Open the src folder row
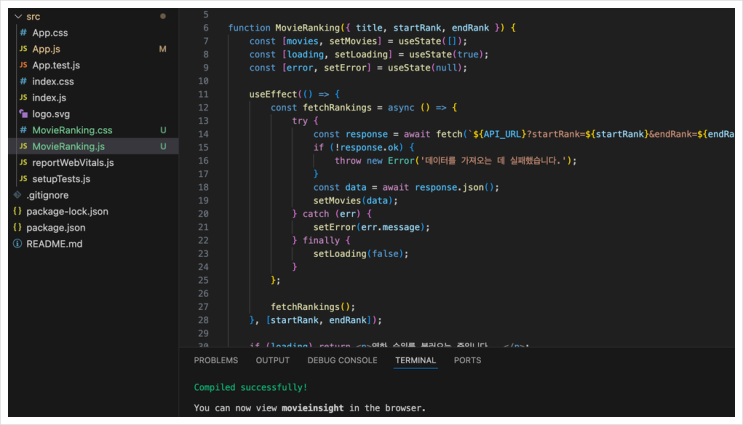The height and width of the screenshot is (425, 743). tap(93, 17)
